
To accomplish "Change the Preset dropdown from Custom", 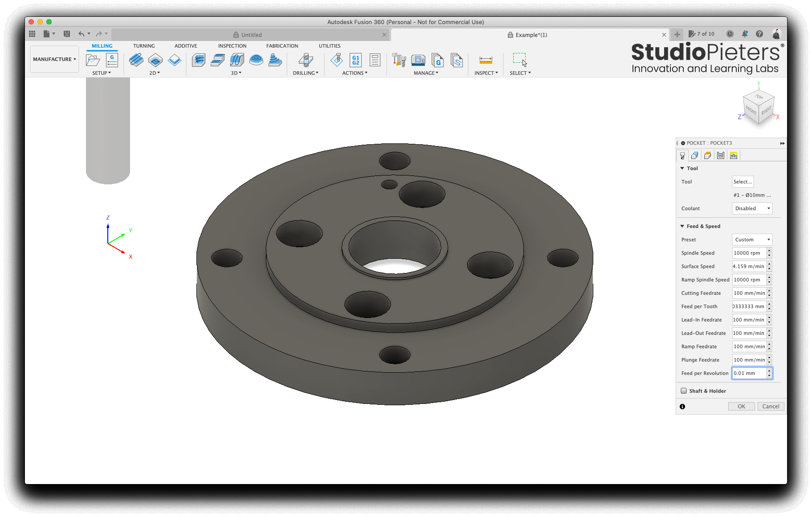I will (752, 239).
